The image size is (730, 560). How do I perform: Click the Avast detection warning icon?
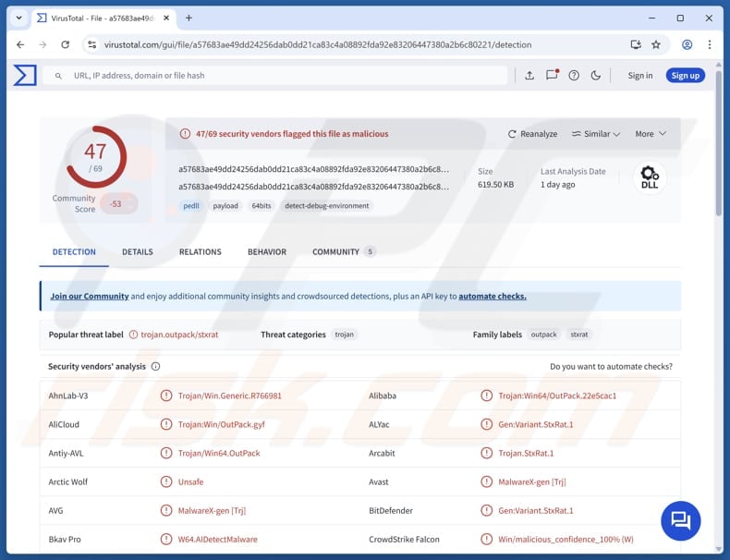click(x=486, y=481)
